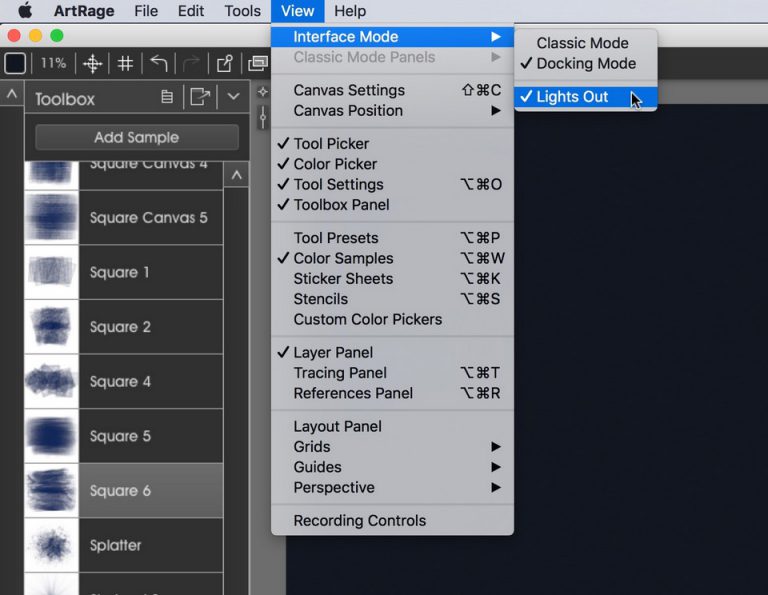Show the References Panel
The image size is (768, 595).
pos(392,393)
